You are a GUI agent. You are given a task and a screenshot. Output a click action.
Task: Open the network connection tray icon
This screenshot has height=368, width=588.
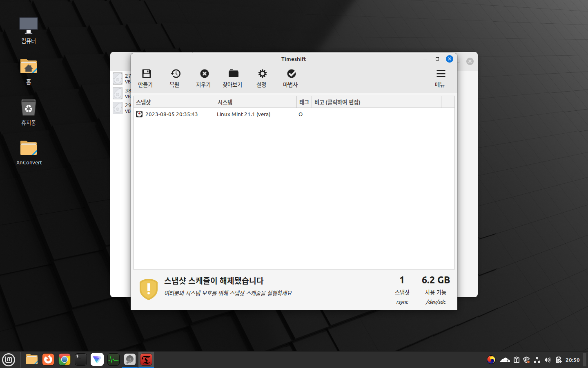[537, 360]
